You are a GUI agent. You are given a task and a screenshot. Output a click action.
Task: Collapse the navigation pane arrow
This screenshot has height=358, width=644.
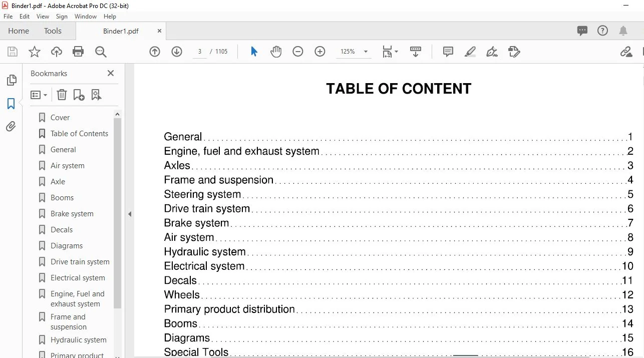[130, 214]
